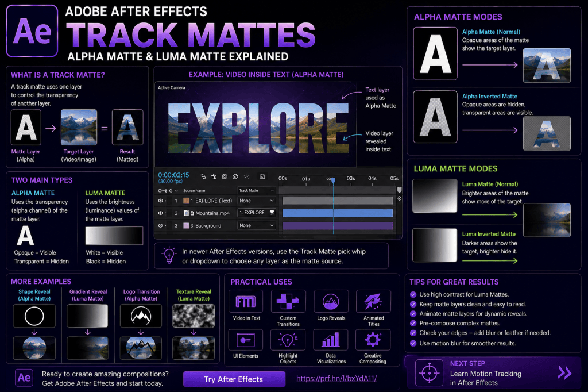
Task: Click the work area end marker at timeline right
Action: coord(400,190)
